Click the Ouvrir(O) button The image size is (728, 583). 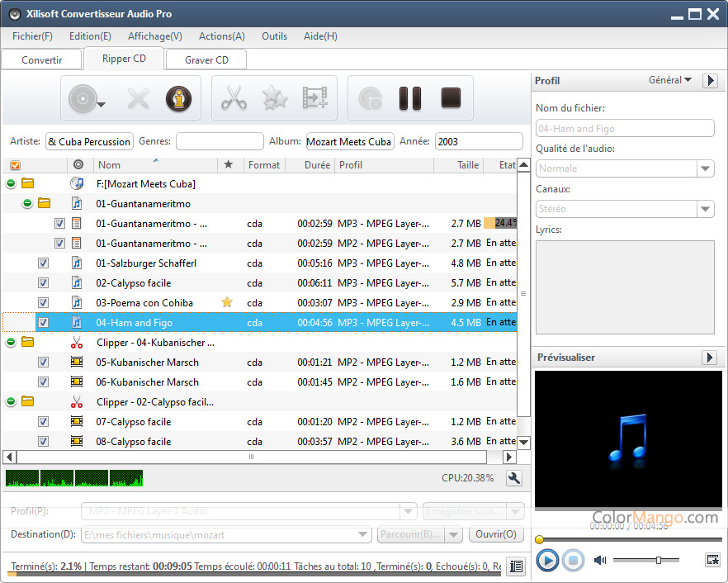click(496, 534)
